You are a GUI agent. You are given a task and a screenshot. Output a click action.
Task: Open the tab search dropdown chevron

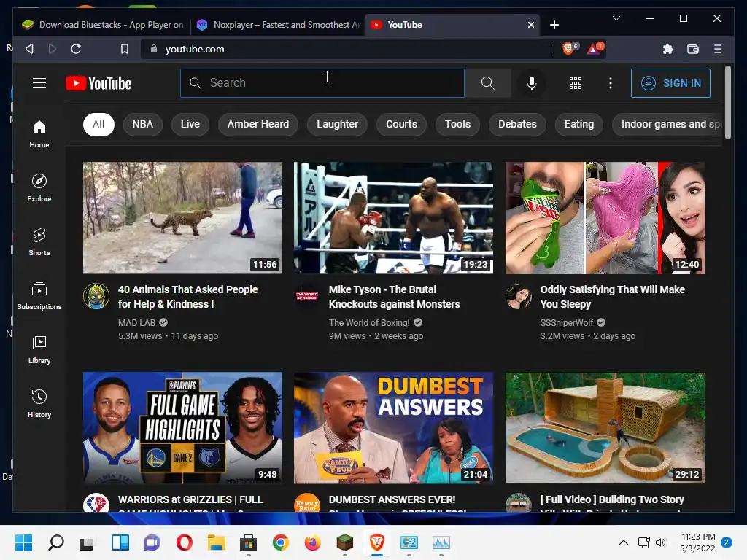[616, 18]
